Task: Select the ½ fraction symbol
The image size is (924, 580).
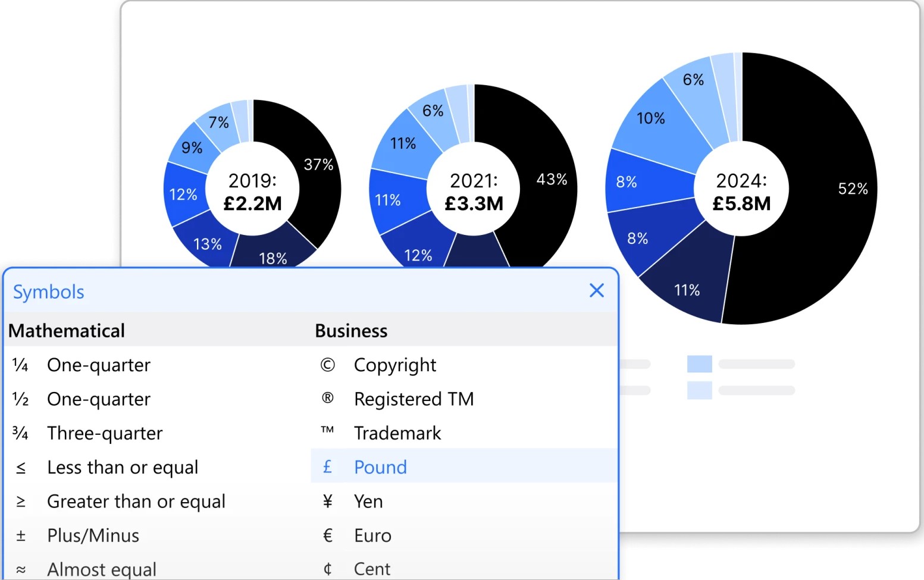Action: [98, 399]
